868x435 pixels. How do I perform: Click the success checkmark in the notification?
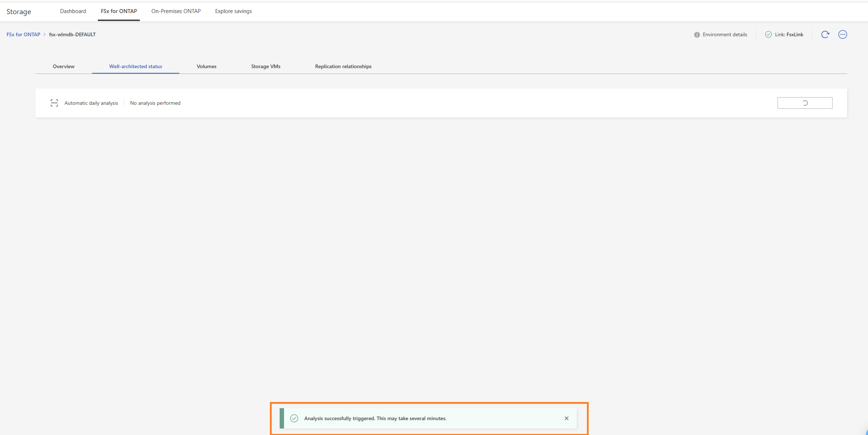(294, 418)
